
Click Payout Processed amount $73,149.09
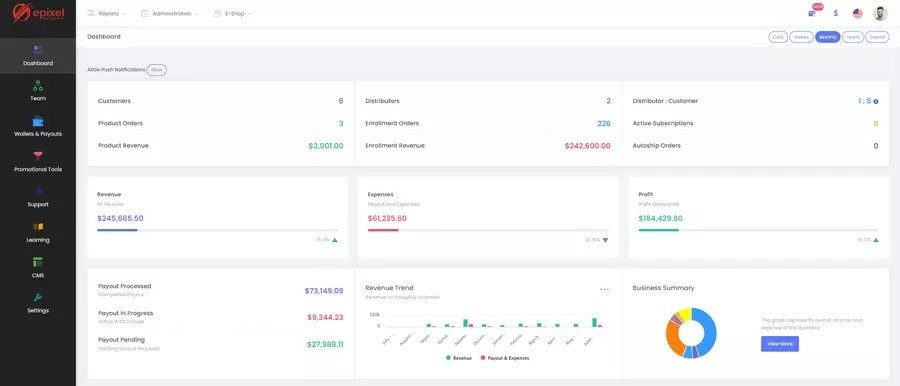coord(324,291)
